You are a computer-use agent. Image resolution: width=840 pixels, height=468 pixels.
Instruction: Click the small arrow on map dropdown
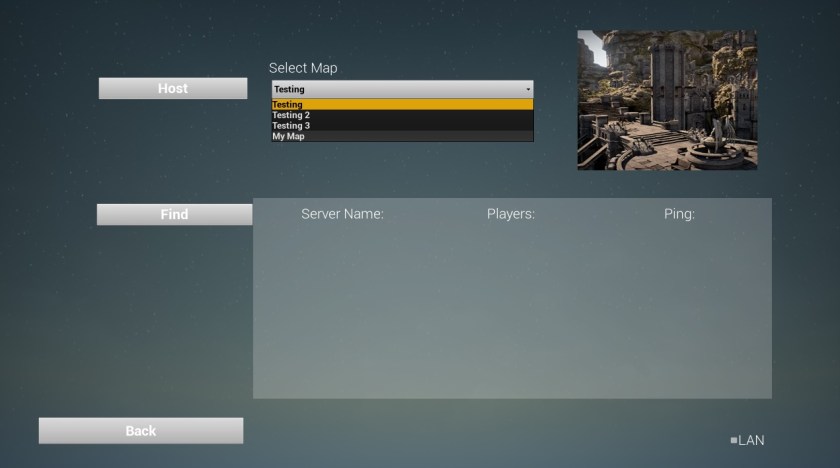(528, 90)
